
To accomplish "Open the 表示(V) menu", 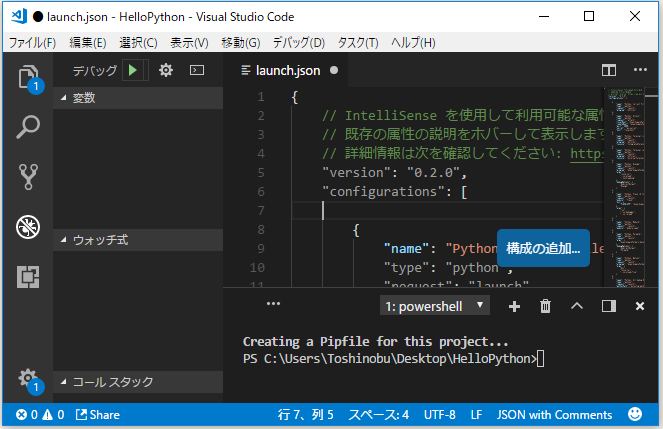I will coord(189,43).
